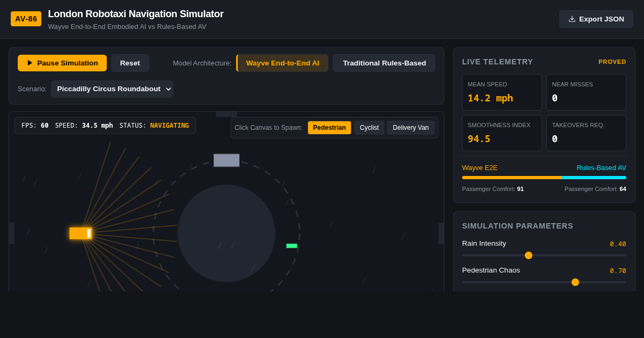Click the SPEED 34.5 mph readout

pos(84,126)
